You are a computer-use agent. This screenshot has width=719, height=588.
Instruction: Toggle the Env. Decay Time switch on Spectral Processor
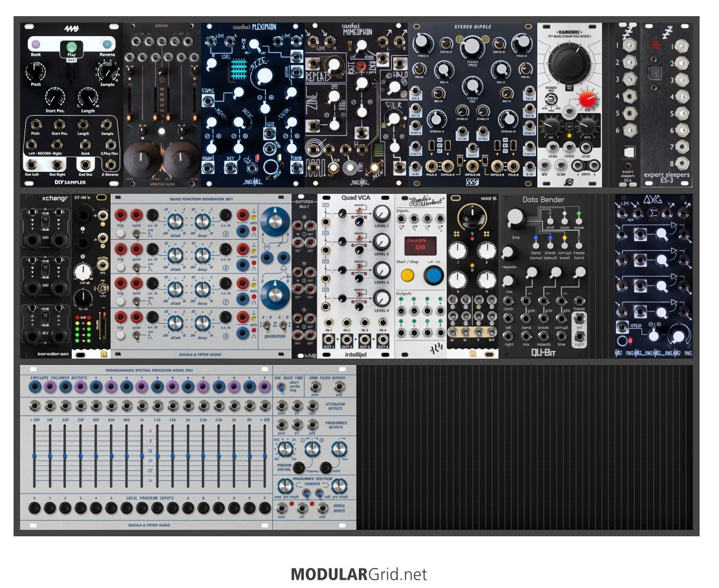[x=281, y=387]
